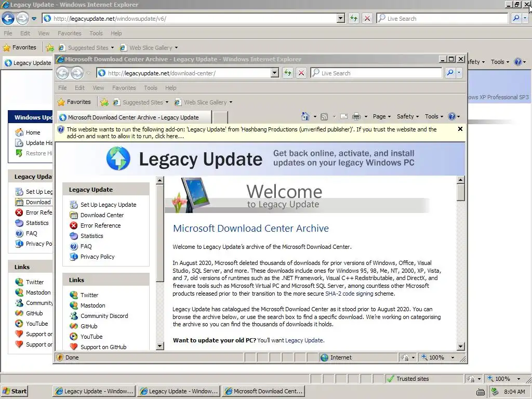Click the taskbar clock showing 8:04 AM

514,392
